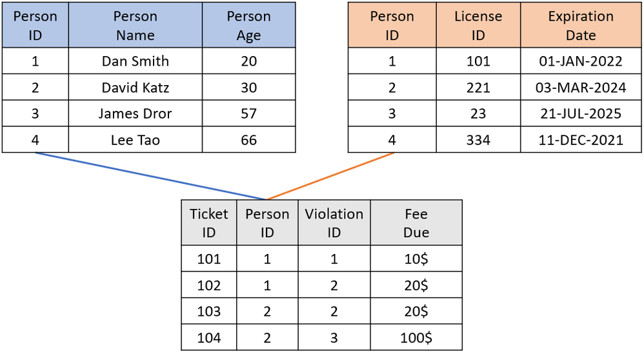644x352 pixels.
Task: Click the License ID cell showing 221
Action: point(478,88)
